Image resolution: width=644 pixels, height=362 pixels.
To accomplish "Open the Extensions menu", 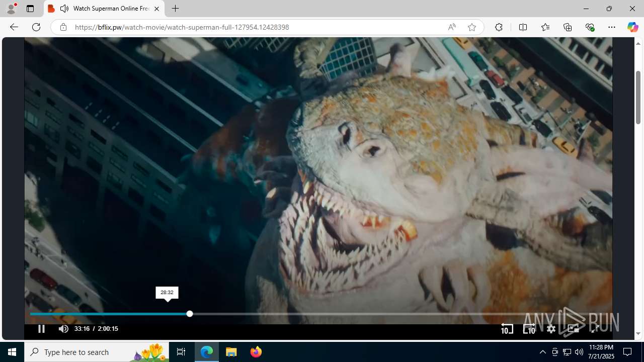I will 499,27.
